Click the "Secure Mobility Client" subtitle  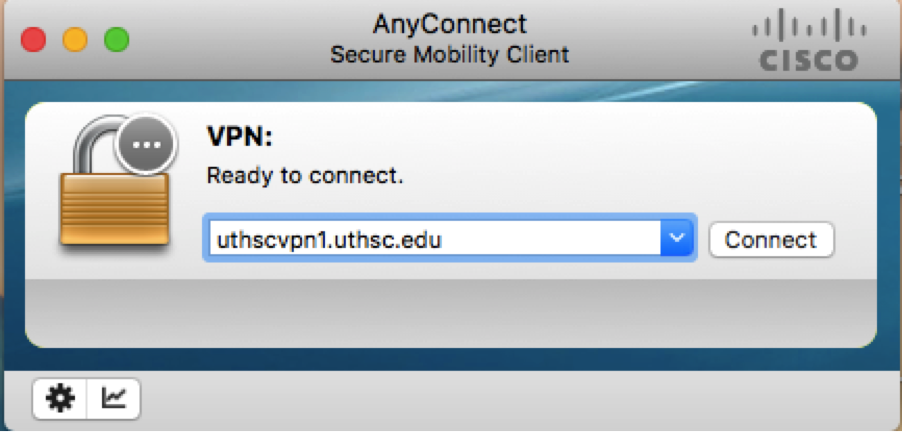tap(449, 54)
